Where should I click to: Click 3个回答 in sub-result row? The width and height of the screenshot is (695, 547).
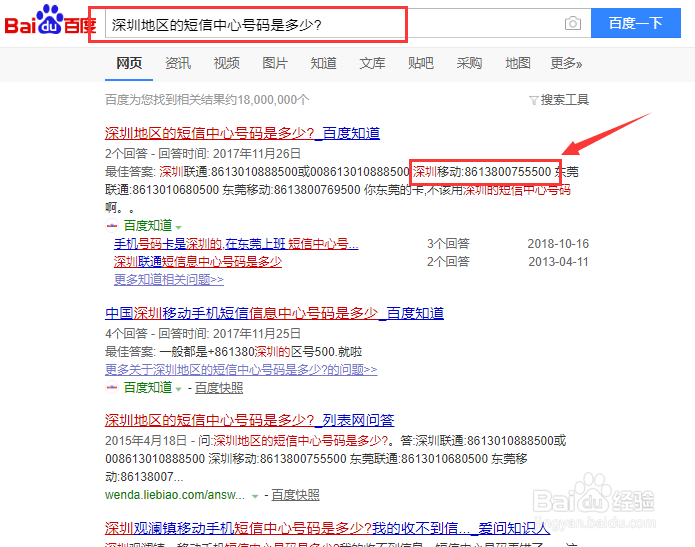448,244
